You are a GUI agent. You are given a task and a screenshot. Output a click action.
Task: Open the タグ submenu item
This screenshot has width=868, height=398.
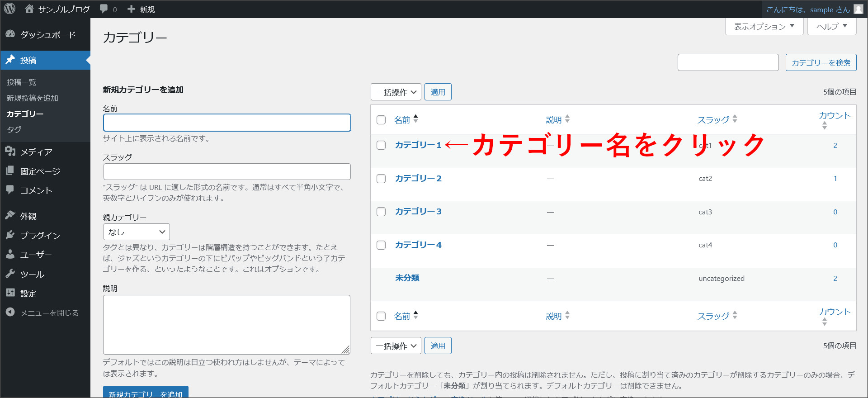tap(14, 129)
